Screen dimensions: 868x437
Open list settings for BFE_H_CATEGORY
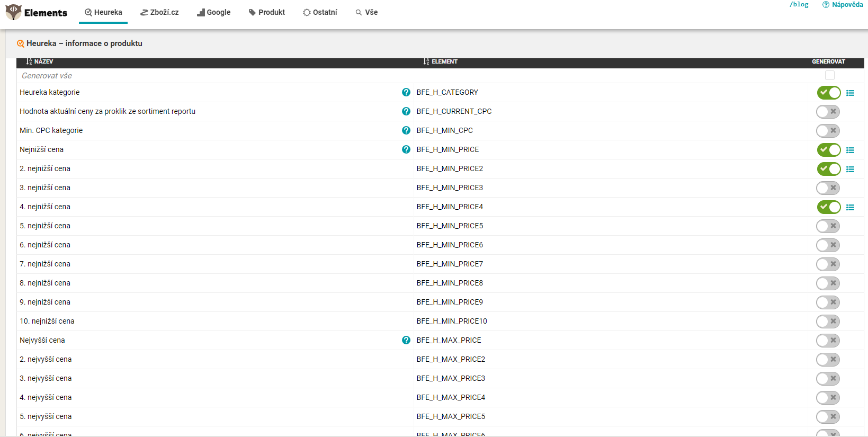click(851, 93)
